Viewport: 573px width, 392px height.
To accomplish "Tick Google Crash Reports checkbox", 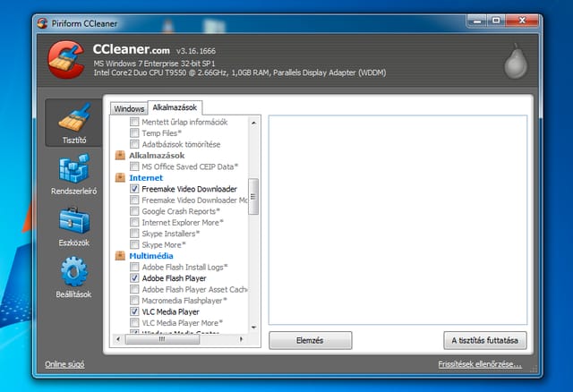I will pos(134,211).
